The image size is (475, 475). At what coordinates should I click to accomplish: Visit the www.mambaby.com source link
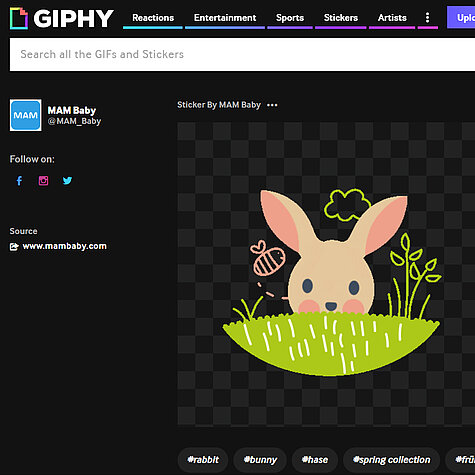coord(65,246)
